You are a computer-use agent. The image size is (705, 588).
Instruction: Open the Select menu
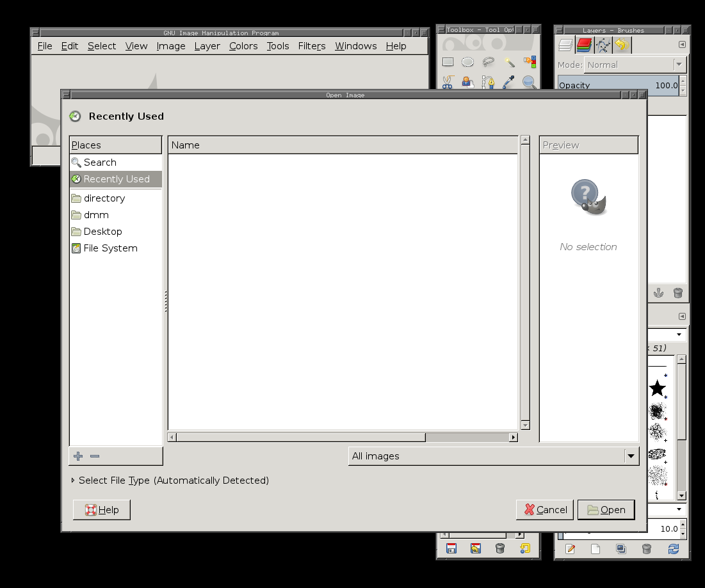102,46
